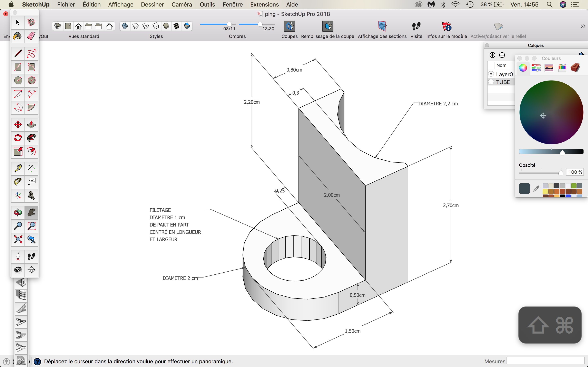Make TUBE layer the active layer
This screenshot has width=588, height=367.
(491, 82)
